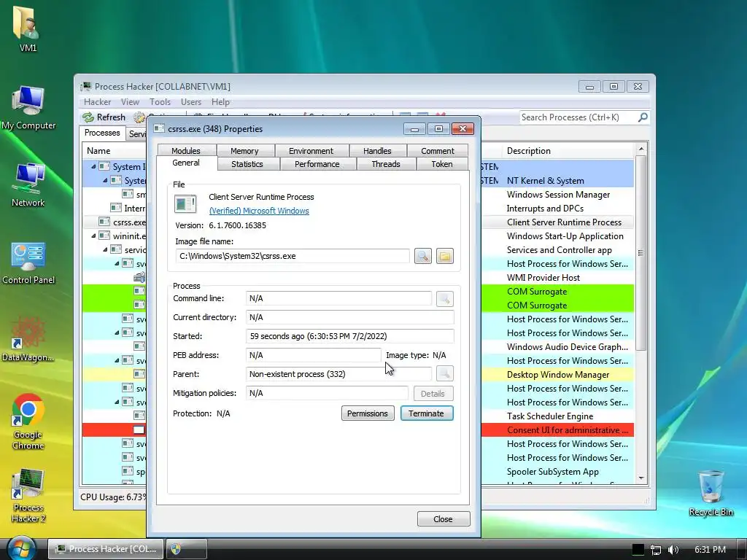747x560 pixels.
Task: Click the Details button for mitigation policies
Action: pos(433,394)
